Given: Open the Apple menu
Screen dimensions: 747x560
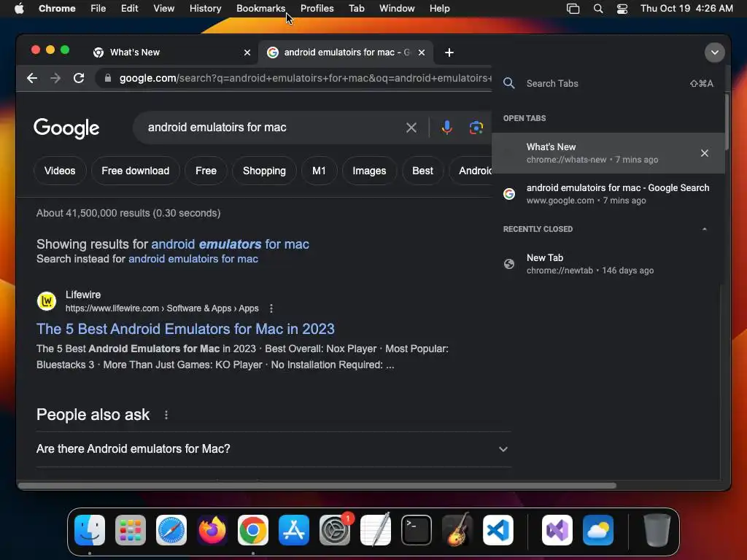Looking at the screenshot, I should click(19, 9).
